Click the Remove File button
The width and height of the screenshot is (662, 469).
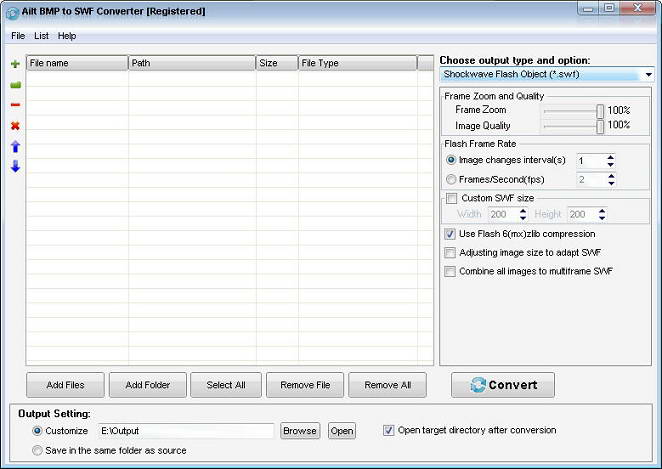pos(305,385)
